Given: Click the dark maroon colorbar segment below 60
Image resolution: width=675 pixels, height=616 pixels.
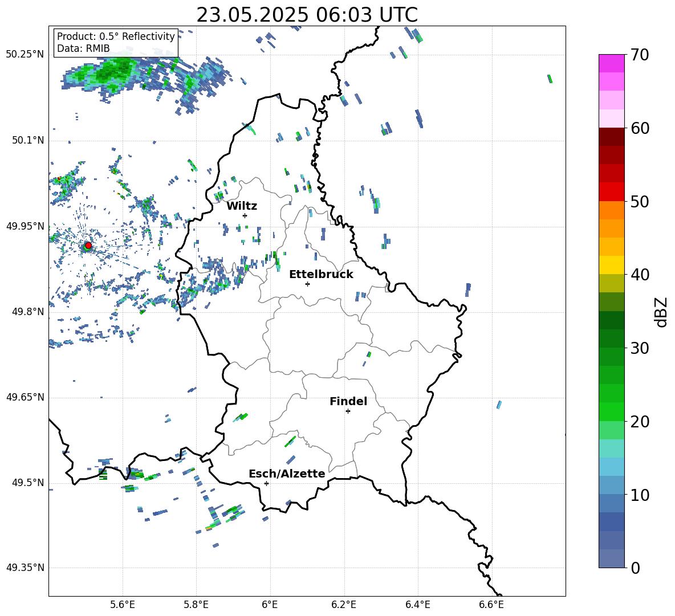Looking at the screenshot, I should (612, 137).
